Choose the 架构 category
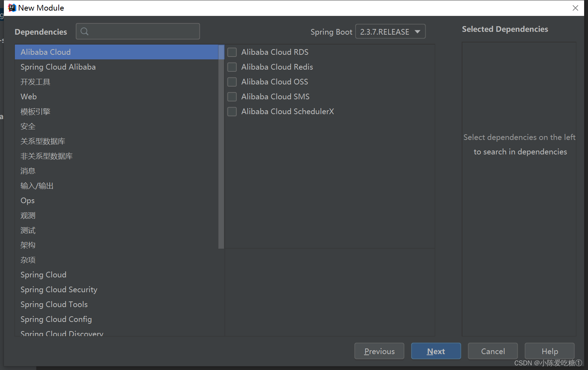This screenshot has width=588, height=370. click(x=117, y=245)
